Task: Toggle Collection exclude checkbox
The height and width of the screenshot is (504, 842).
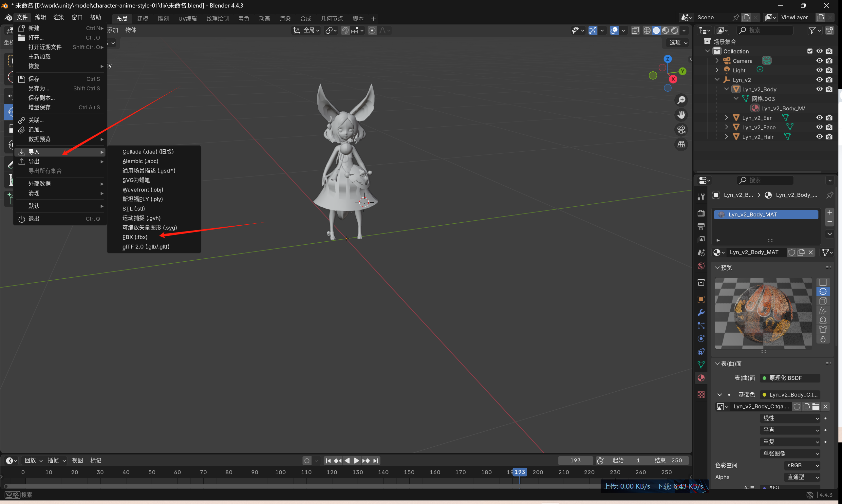Action: click(x=810, y=51)
